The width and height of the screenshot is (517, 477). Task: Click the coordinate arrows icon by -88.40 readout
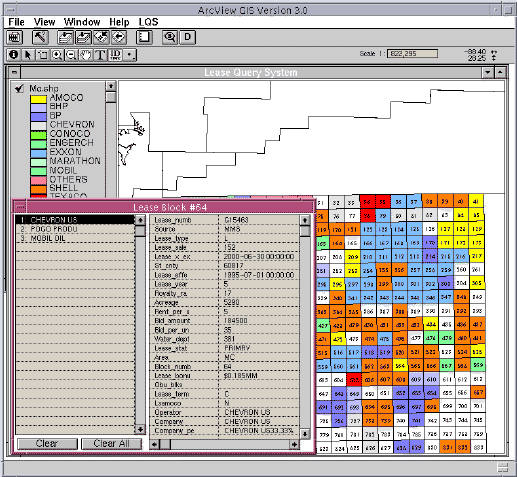[494, 55]
